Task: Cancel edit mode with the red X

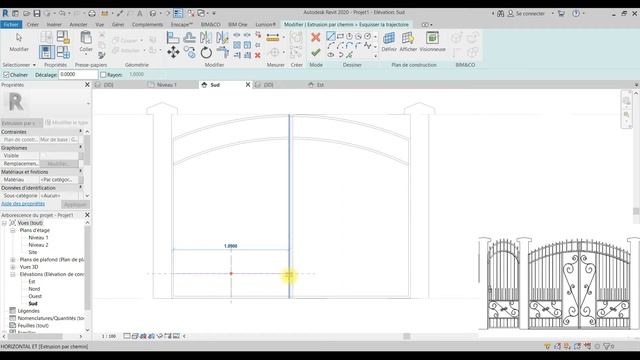Action: point(316,38)
